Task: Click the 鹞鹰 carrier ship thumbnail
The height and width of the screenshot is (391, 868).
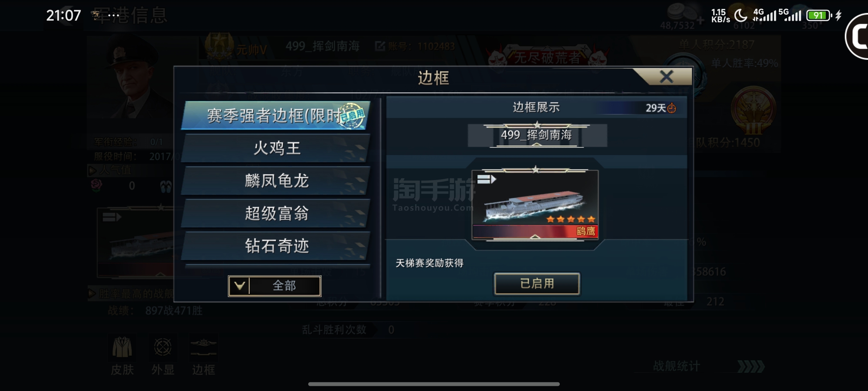Action: pos(535,204)
